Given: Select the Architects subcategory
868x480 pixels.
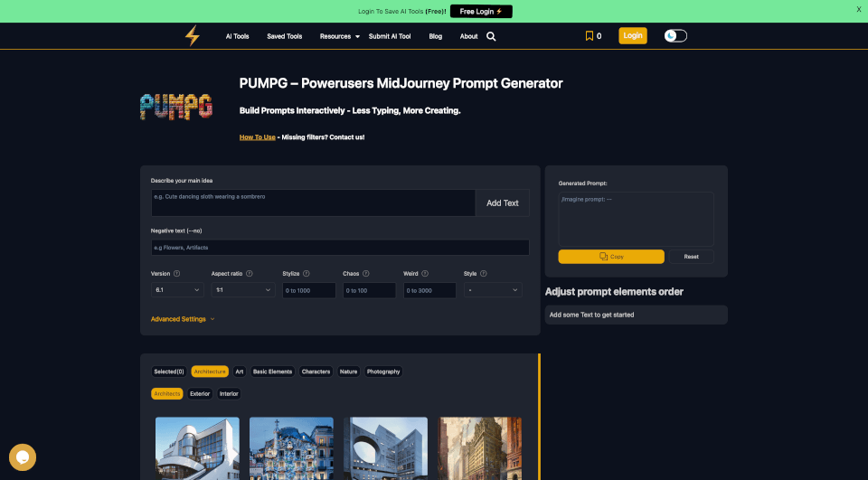Looking at the screenshot, I should 167,393.
